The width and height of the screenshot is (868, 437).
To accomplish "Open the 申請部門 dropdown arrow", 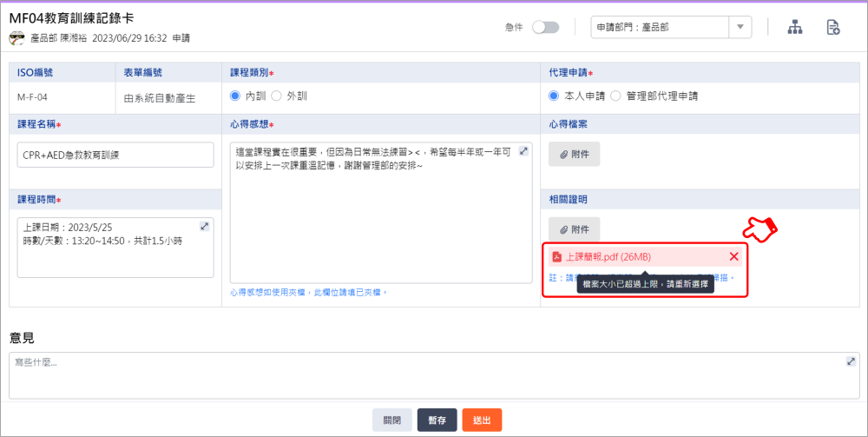I will [x=740, y=27].
